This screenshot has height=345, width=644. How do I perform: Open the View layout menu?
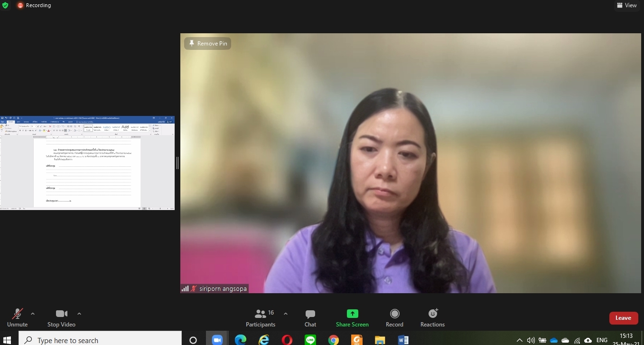(x=626, y=5)
